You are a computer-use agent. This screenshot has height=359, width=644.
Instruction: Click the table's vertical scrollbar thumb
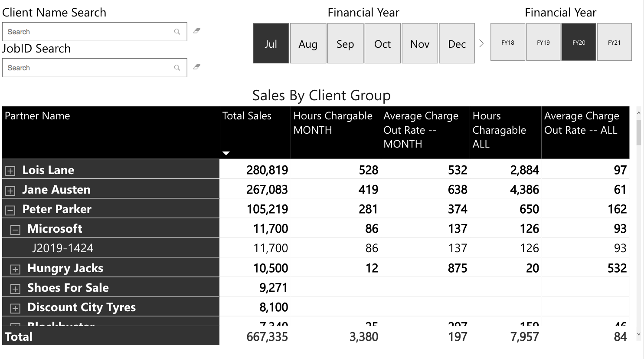638,132
